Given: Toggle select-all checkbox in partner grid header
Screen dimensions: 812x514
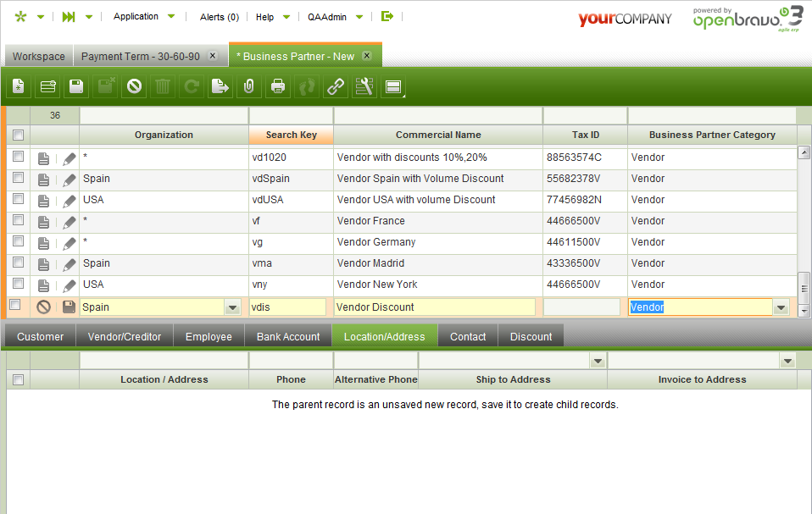Looking at the screenshot, I should pos(18,135).
